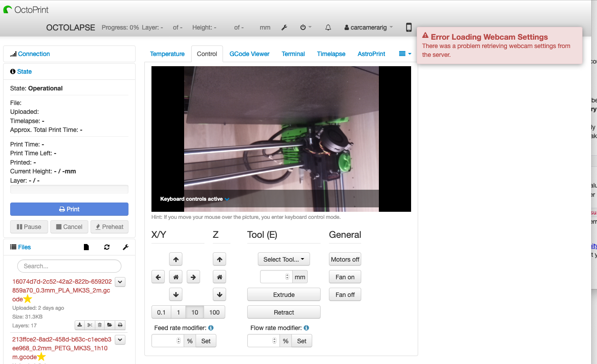Set jog distance to 0.1
Screen dimensions: 597x364
click(161, 312)
